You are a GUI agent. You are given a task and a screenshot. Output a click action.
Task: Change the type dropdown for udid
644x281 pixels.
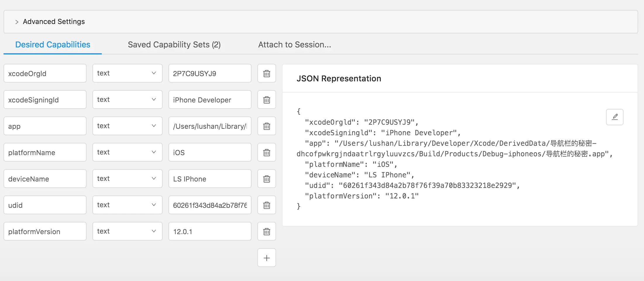pyautogui.click(x=127, y=205)
